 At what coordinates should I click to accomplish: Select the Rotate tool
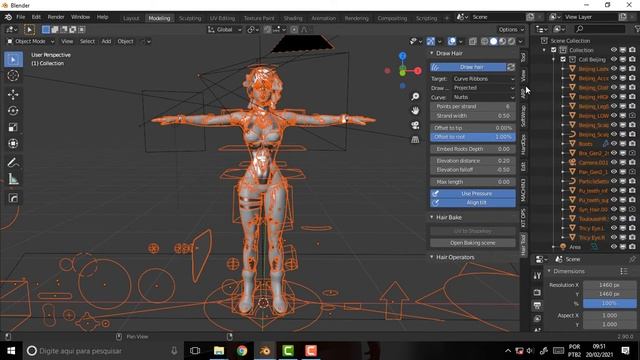[13, 111]
